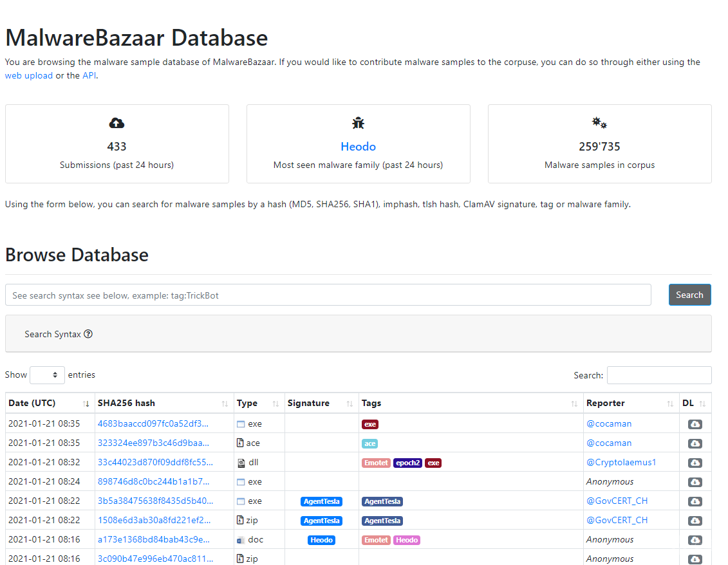Click exe file type icon for 4683baaccd097 row

click(x=241, y=424)
